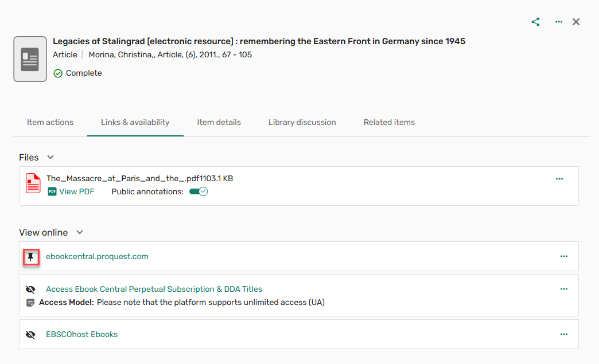Click the pin icon beside ebookcentral.proquest.com
The width and height of the screenshot is (599, 364).
pyautogui.click(x=31, y=257)
